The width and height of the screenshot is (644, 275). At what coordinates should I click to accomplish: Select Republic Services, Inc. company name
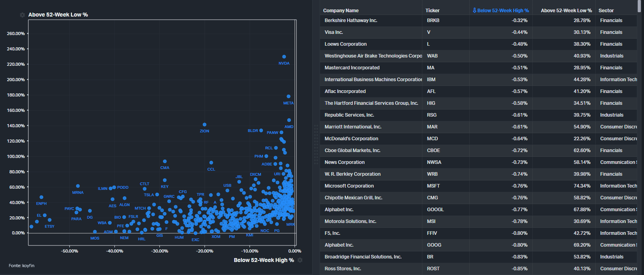(x=350, y=115)
